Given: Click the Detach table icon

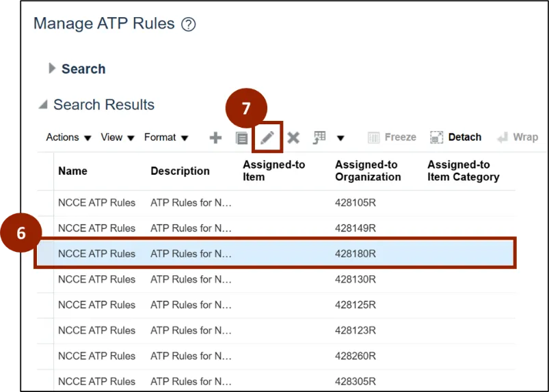Looking at the screenshot, I should (456, 137).
